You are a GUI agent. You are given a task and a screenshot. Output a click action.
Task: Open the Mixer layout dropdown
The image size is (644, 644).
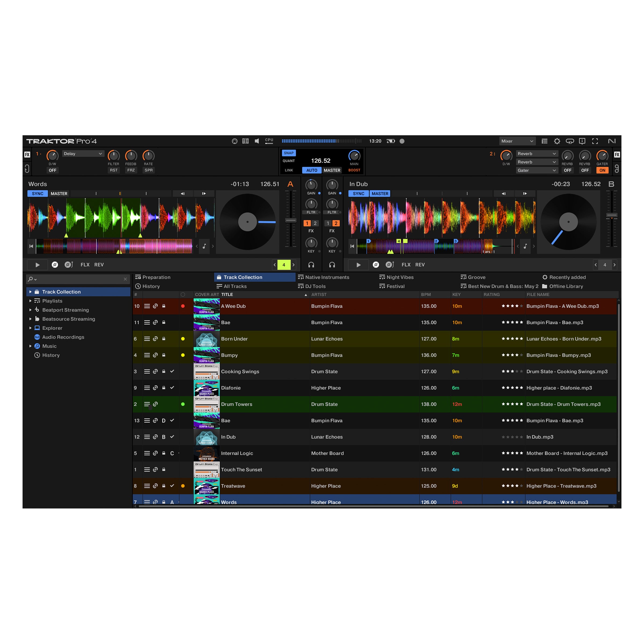[517, 141]
